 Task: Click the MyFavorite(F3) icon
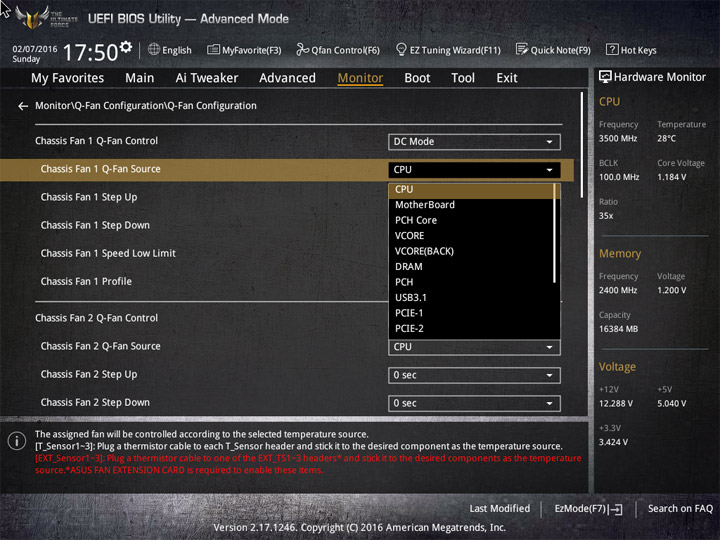213,50
